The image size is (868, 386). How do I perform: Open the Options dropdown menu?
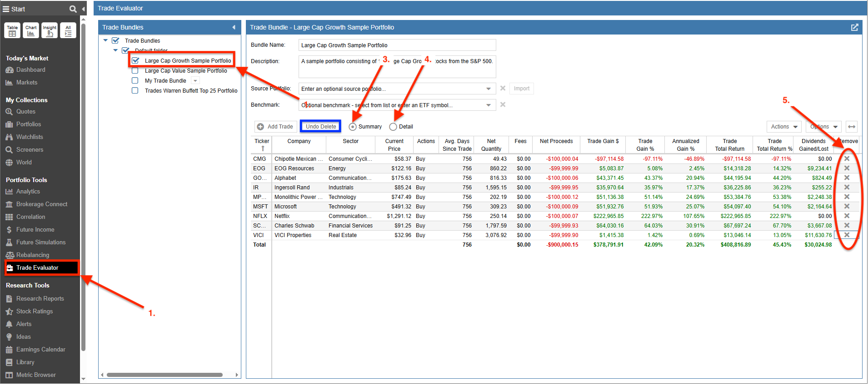point(823,127)
